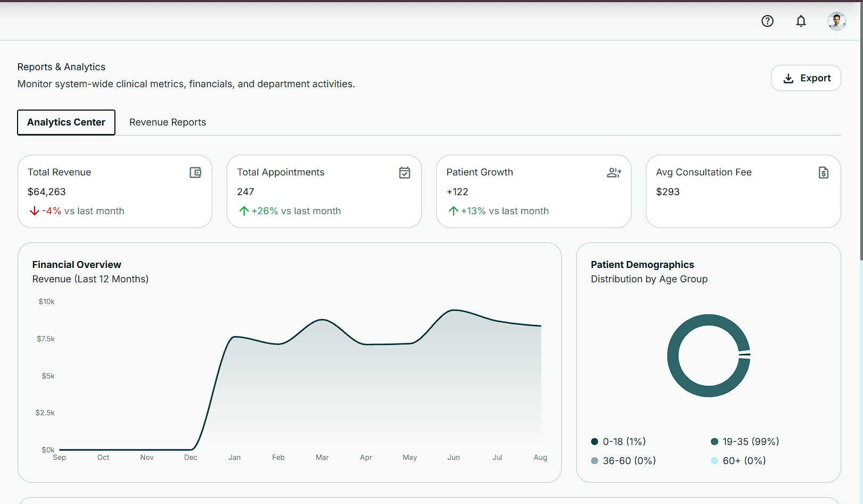Click the Reports & Analytics title
Viewport: 863px width, 504px height.
tap(61, 67)
